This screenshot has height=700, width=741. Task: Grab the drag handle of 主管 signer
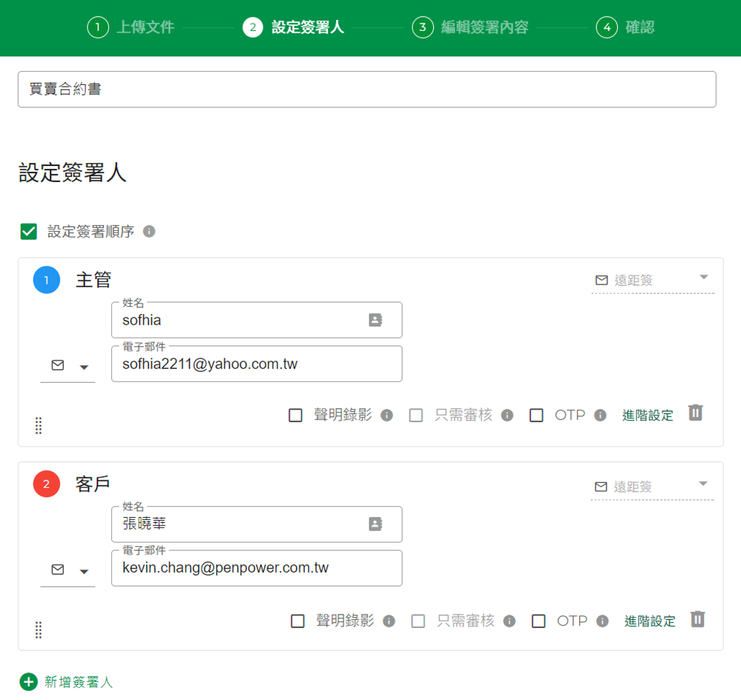[x=39, y=425]
